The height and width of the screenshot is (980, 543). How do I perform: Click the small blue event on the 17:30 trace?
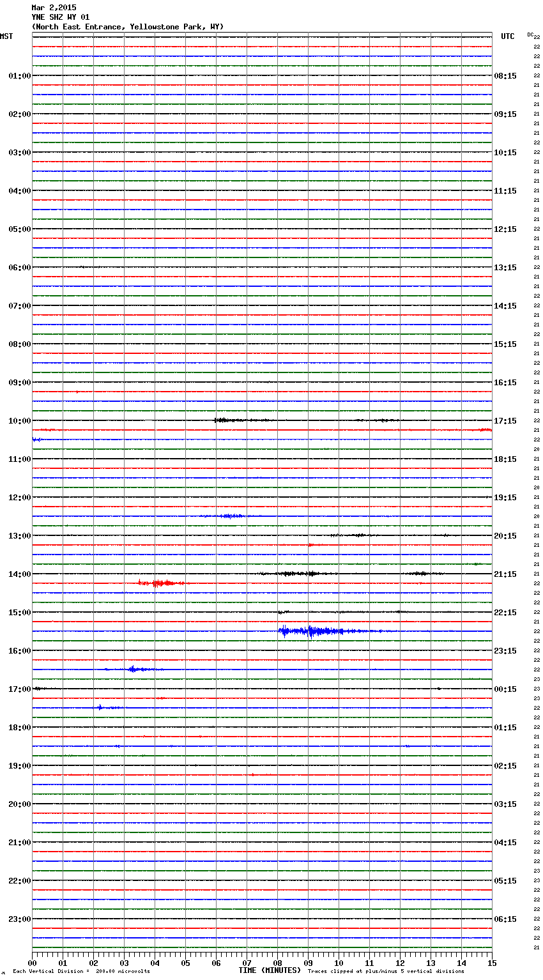[x=109, y=707]
